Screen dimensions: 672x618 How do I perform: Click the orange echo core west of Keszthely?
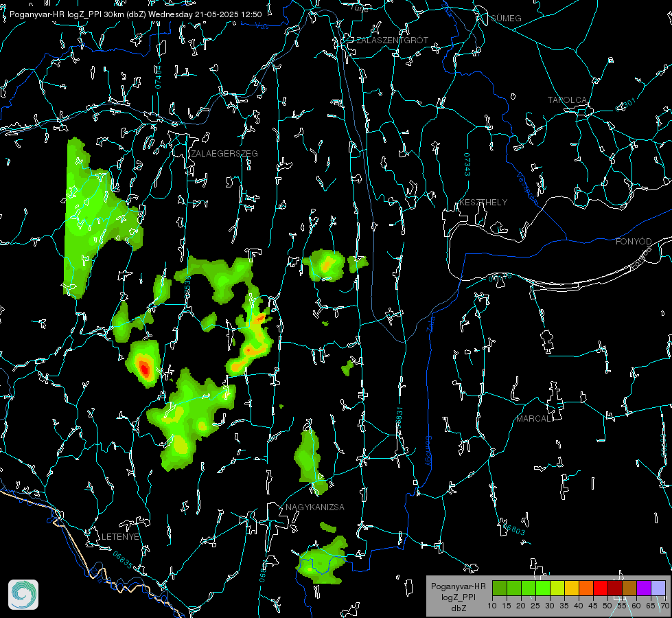pyautogui.click(x=326, y=265)
